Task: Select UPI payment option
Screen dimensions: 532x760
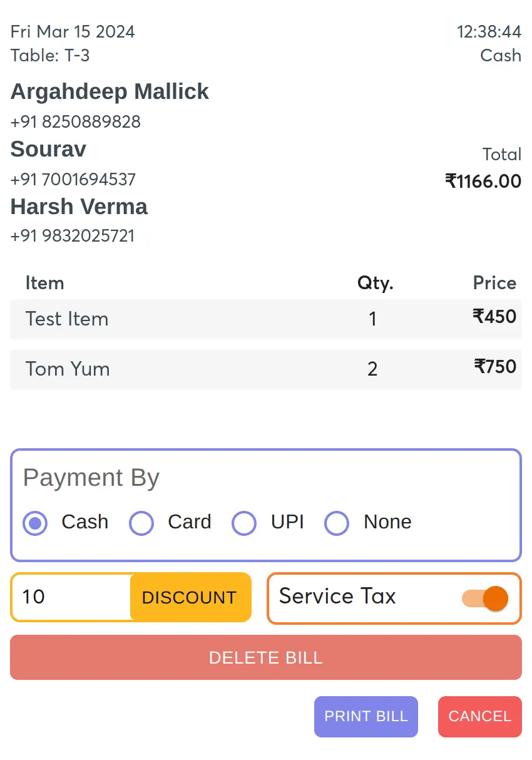Action: click(244, 522)
